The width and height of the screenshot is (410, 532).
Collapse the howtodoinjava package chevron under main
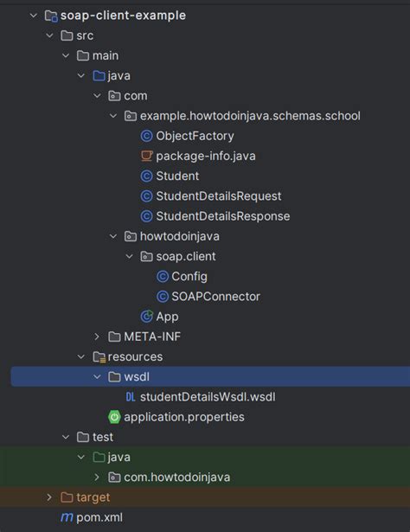click(113, 236)
